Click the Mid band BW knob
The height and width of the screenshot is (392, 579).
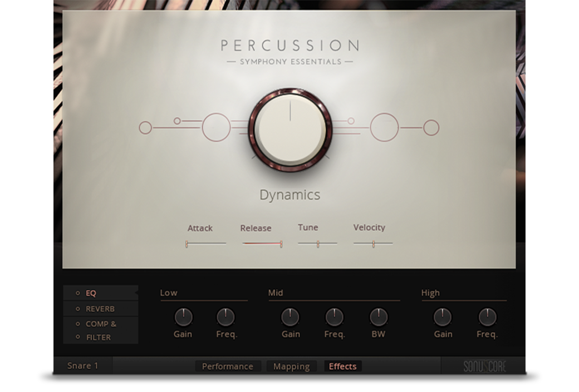point(379,317)
